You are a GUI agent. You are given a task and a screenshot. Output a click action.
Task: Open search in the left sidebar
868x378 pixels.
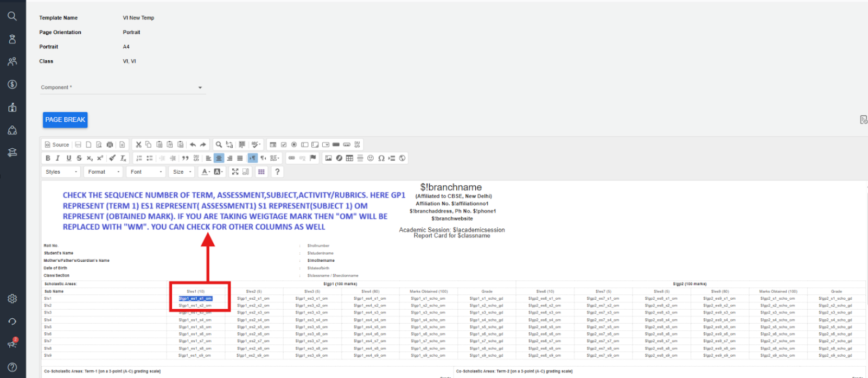tap(12, 16)
